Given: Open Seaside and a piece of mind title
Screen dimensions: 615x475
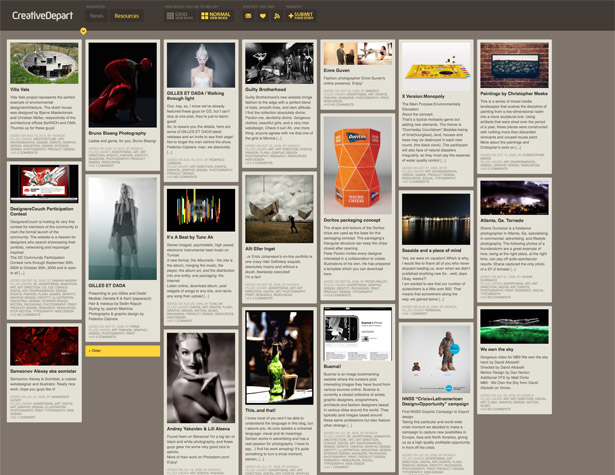Looking at the screenshot, I should pyautogui.click(x=431, y=250).
